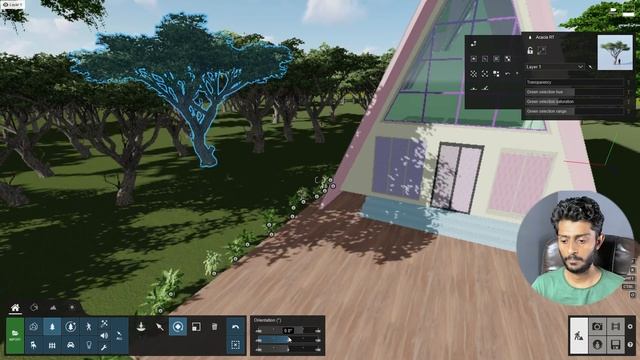Click the eyedropper next to Layer 1
The image size is (640, 360).
coord(590,67)
